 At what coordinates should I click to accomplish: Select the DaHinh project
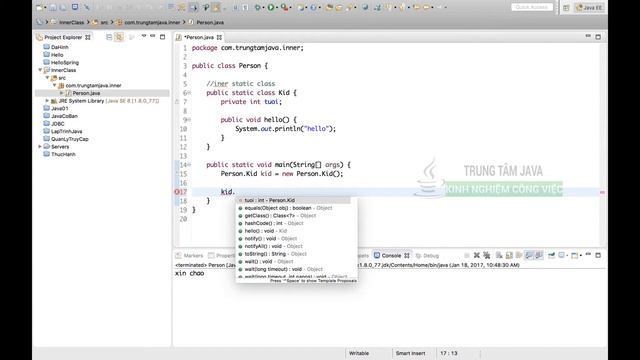tap(56, 47)
